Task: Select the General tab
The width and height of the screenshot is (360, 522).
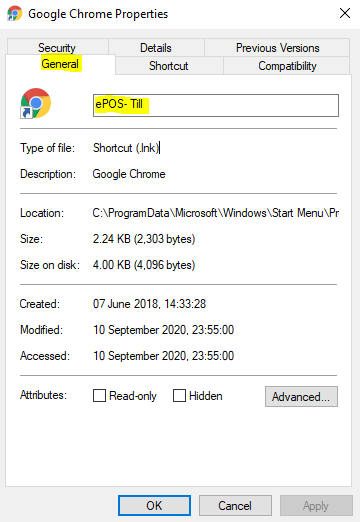Action: (60, 64)
